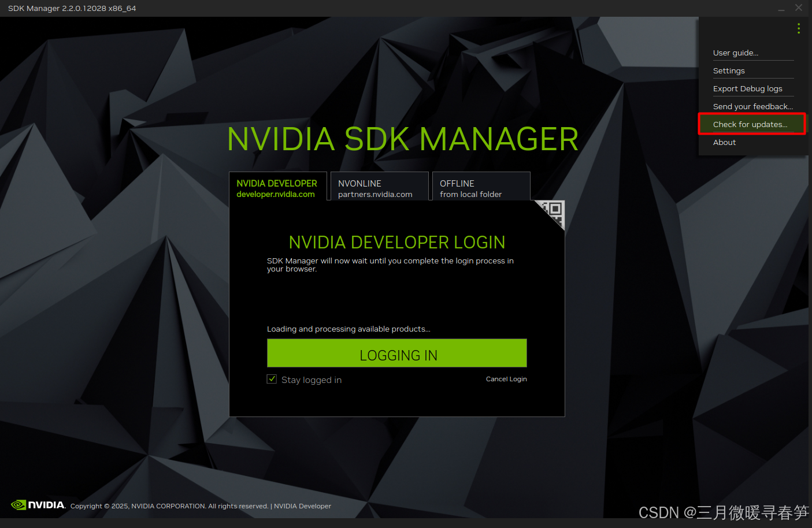Click the NVIDIA logo in footer

tap(38, 505)
